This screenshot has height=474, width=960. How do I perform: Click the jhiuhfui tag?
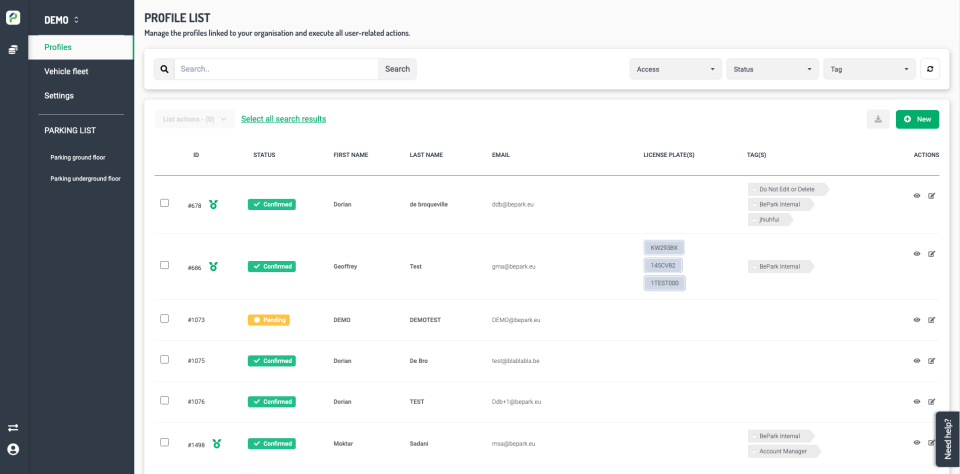[x=770, y=220]
